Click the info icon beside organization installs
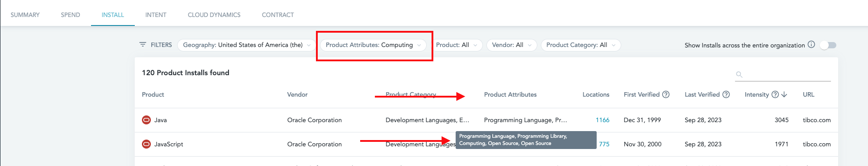 point(811,45)
